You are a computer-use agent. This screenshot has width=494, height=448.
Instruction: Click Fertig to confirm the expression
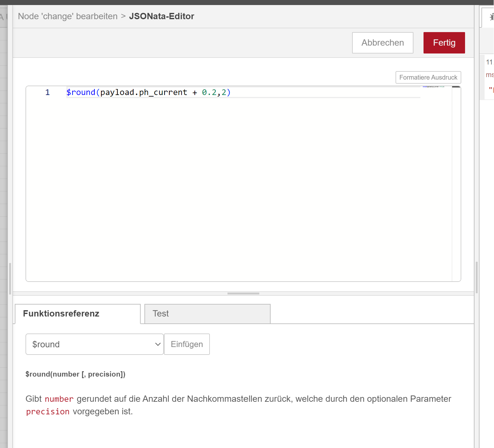pos(444,43)
